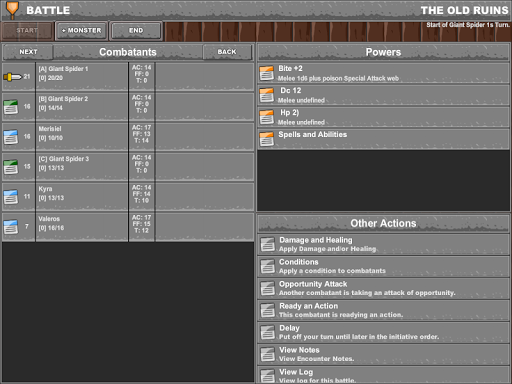Screen dimensions: 512x384
Task: Click the END battle button
Action: click(136, 31)
